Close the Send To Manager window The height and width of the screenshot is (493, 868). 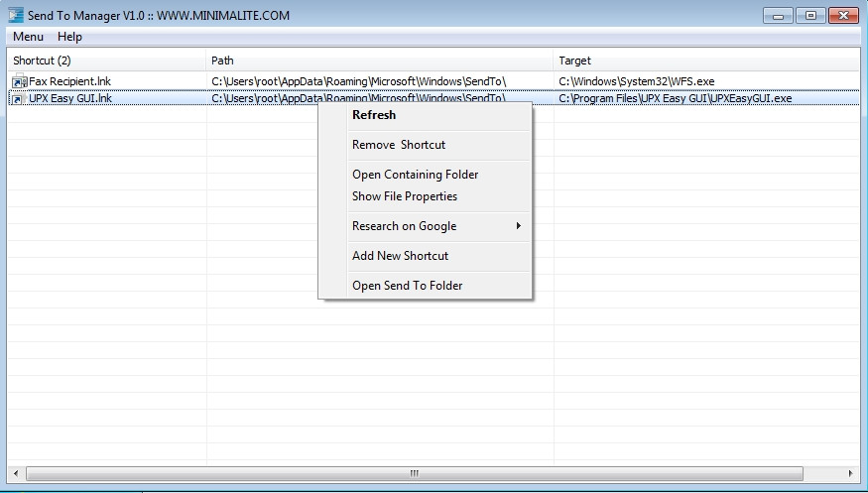843,16
